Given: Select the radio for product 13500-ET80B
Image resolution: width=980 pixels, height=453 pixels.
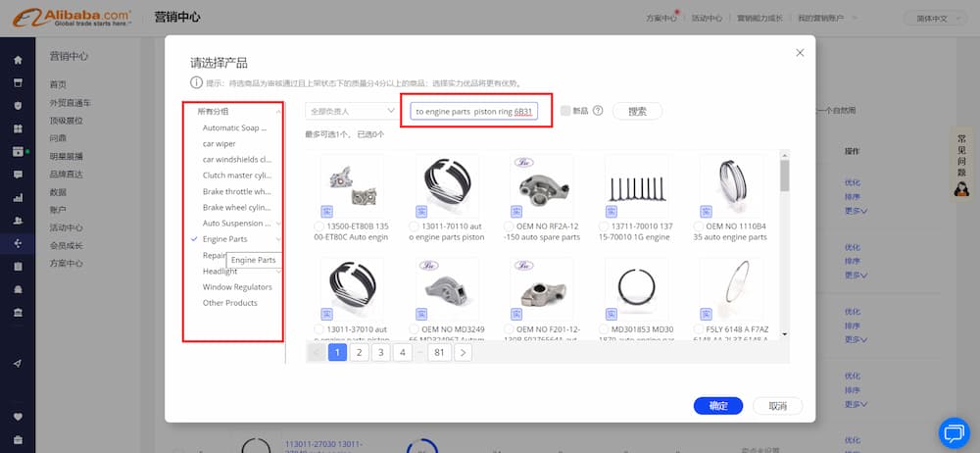Looking at the screenshot, I should (x=326, y=226).
